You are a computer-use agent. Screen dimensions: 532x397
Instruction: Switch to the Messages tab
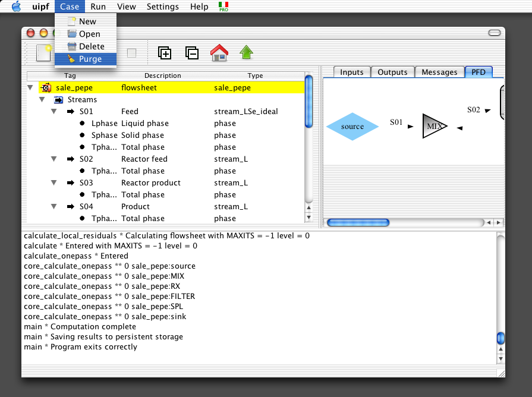[x=439, y=72]
